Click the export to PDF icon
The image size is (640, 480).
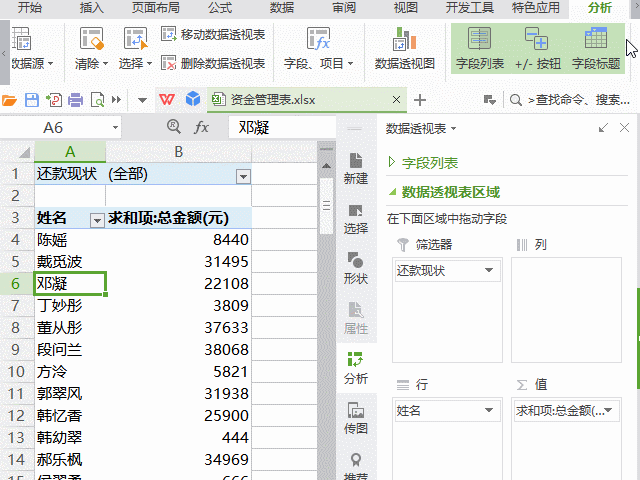[54, 100]
